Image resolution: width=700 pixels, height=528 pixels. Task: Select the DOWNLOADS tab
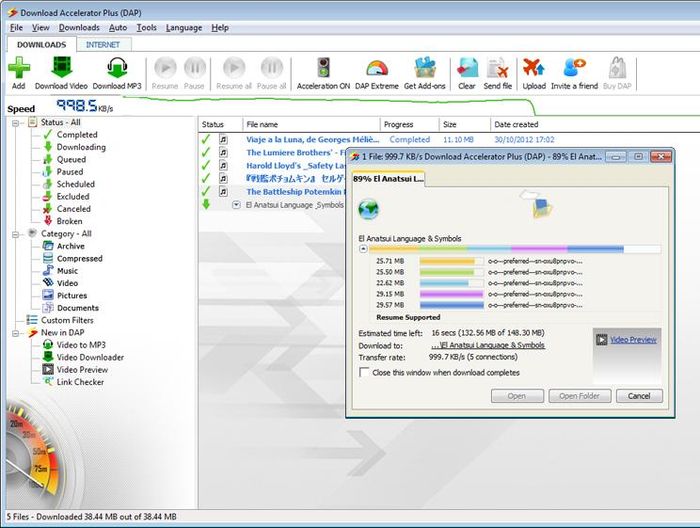point(42,45)
